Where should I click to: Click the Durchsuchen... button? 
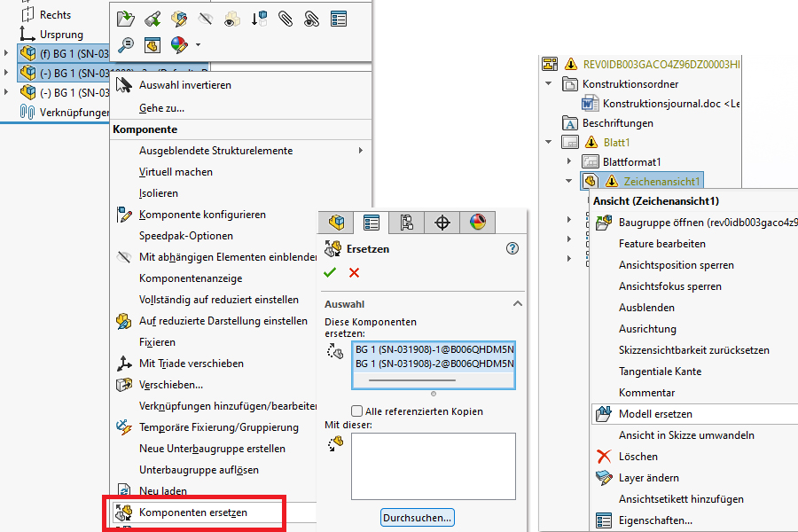418,517
